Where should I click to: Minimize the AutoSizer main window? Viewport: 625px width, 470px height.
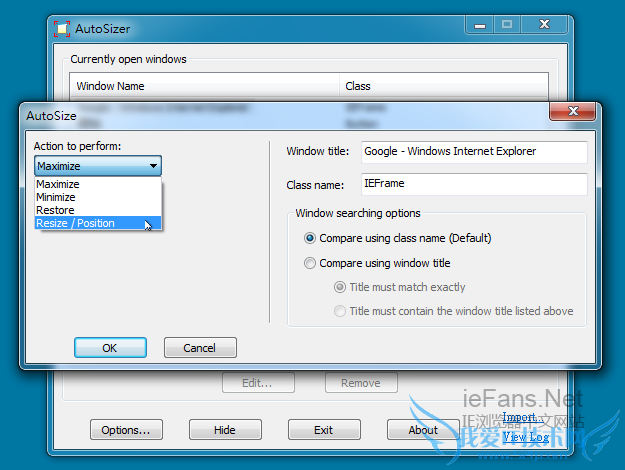(x=480, y=25)
